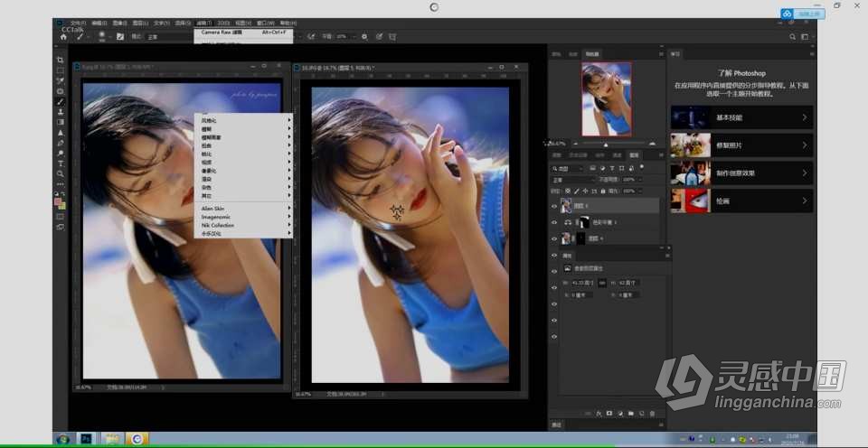Click the Home icon in the options bar
The height and width of the screenshot is (448, 868).
[63, 36]
